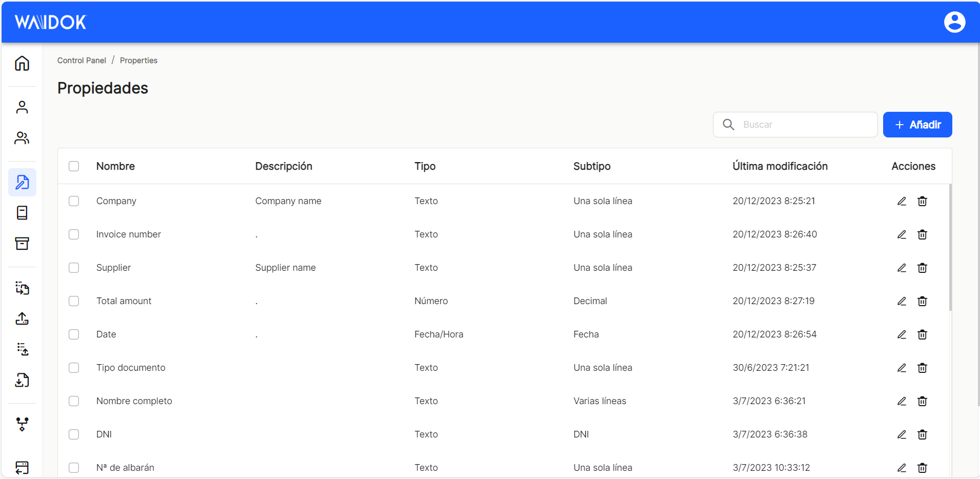Viewport: 980px width, 479px height.
Task: Open the Home icon in sidebar
Action: 22,64
